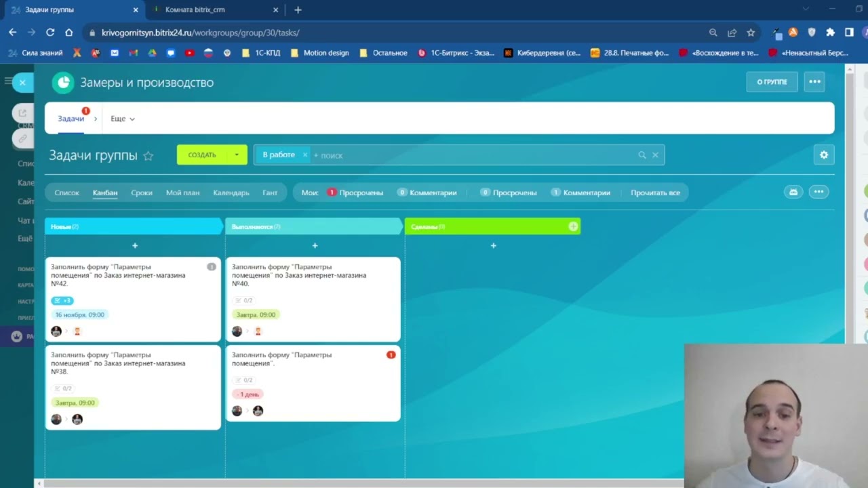Toggle the second Комментарии counter with 1
This screenshot has width=868, height=488.
(x=580, y=192)
